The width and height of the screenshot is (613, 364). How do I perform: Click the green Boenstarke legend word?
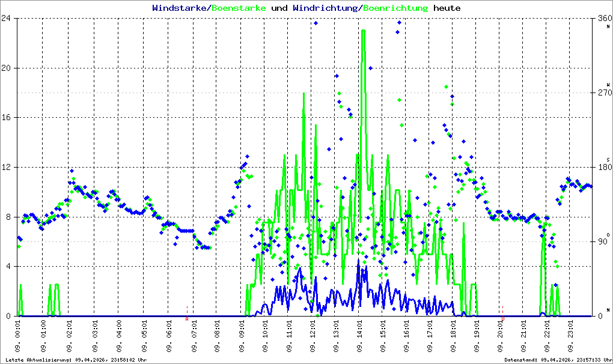pyautogui.click(x=239, y=8)
